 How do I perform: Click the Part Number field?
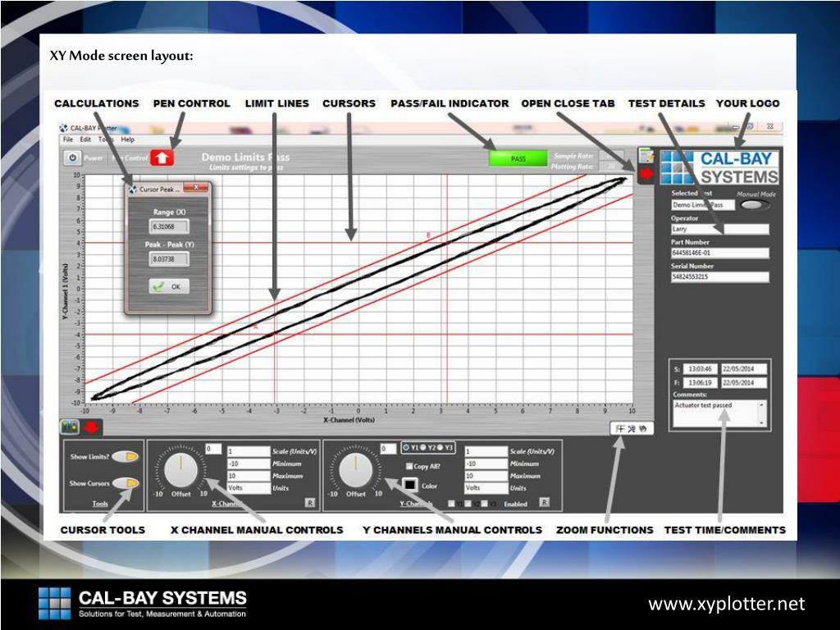click(720, 253)
